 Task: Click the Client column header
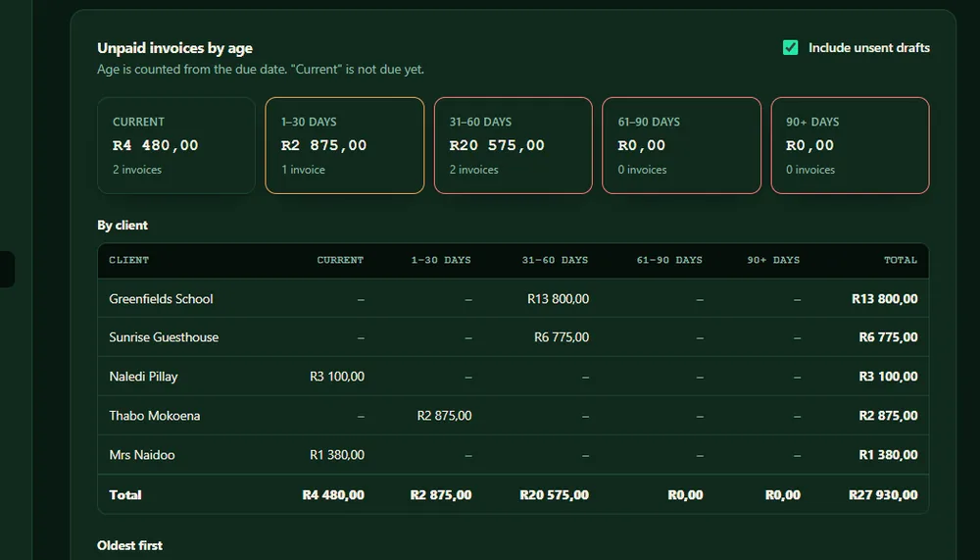128,260
